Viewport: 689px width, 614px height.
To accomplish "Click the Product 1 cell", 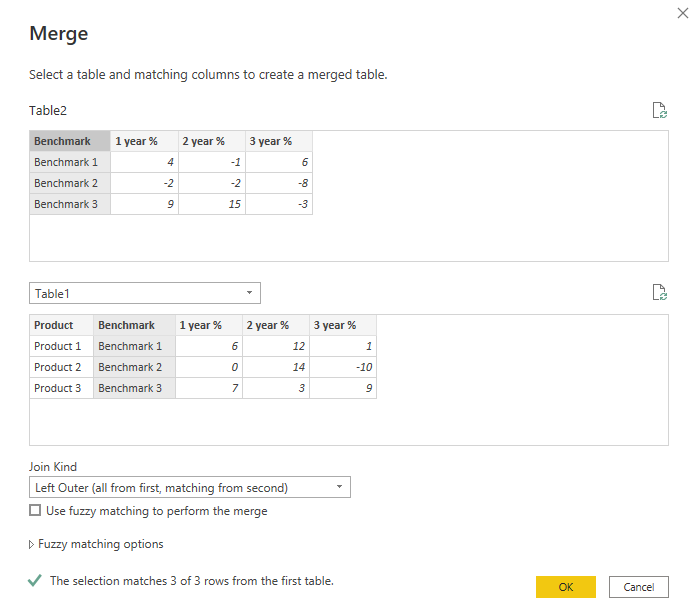I will (62, 346).
